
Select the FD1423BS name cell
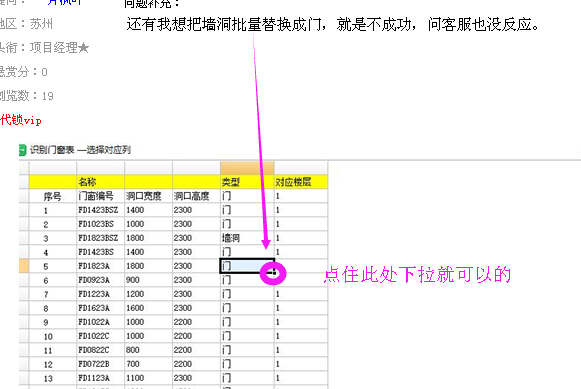100,252
